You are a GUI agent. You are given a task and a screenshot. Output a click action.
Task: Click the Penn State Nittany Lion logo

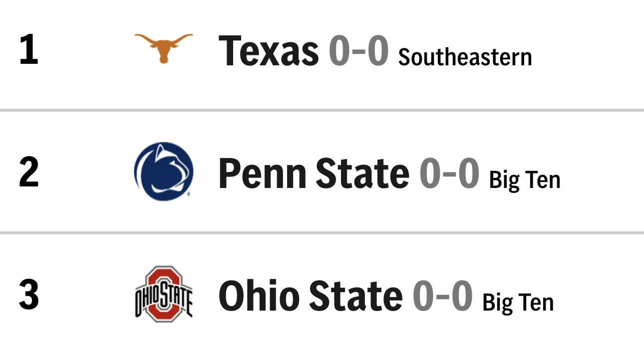(x=163, y=171)
